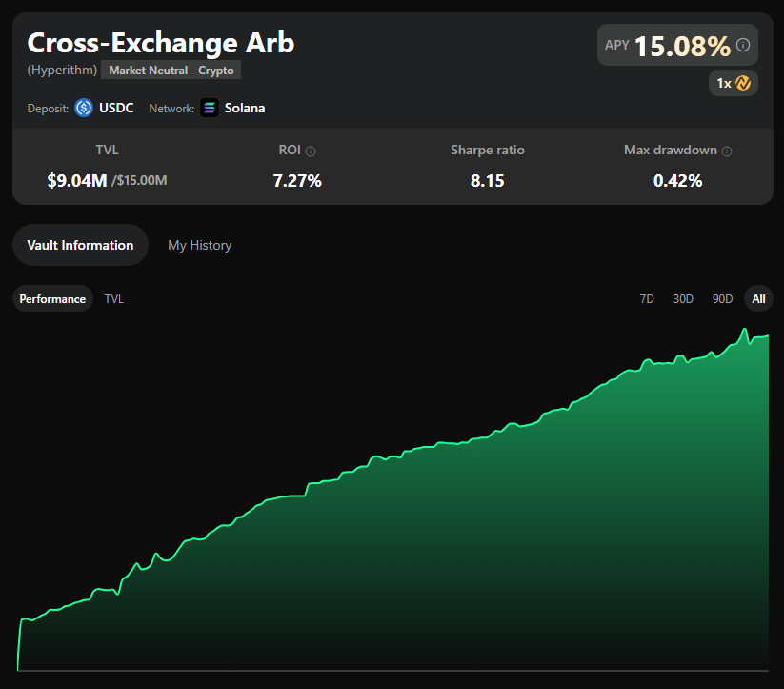Screen dimensions: 784x689
Task: Click the peak of the performance chart
Action: point(745,329)
